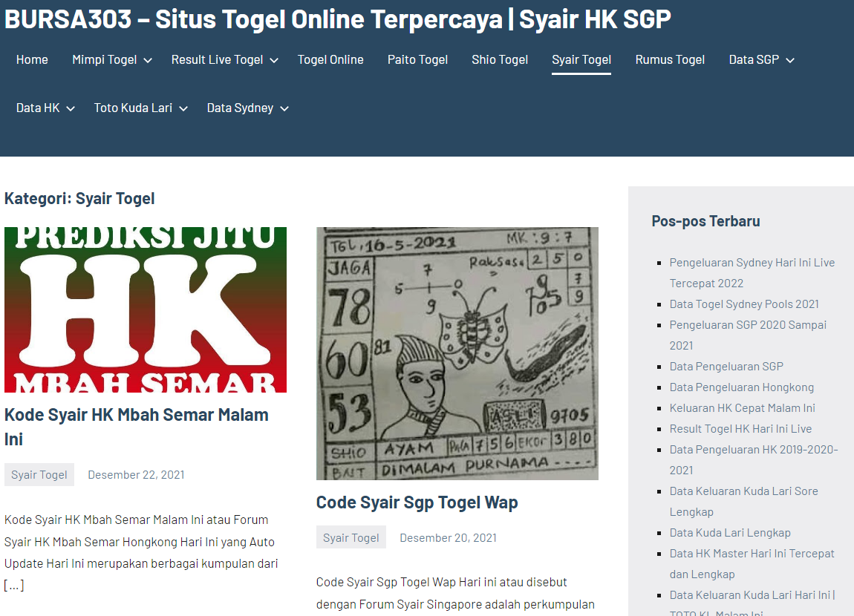Screen dimensions: 854x616
Task: Click the BURSA303 site title
Action: [337, 19]
